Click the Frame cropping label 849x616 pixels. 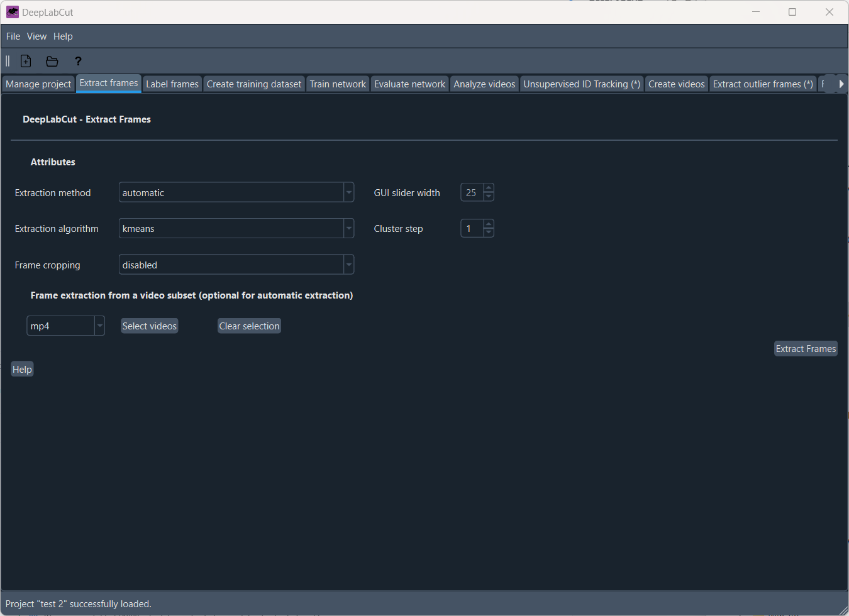coord(47,265)
